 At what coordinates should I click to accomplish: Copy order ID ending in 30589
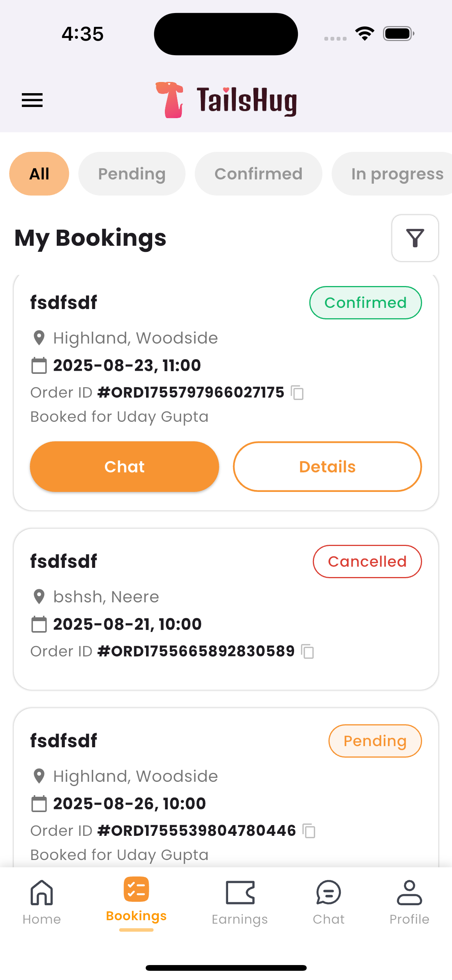click(307, 651)
